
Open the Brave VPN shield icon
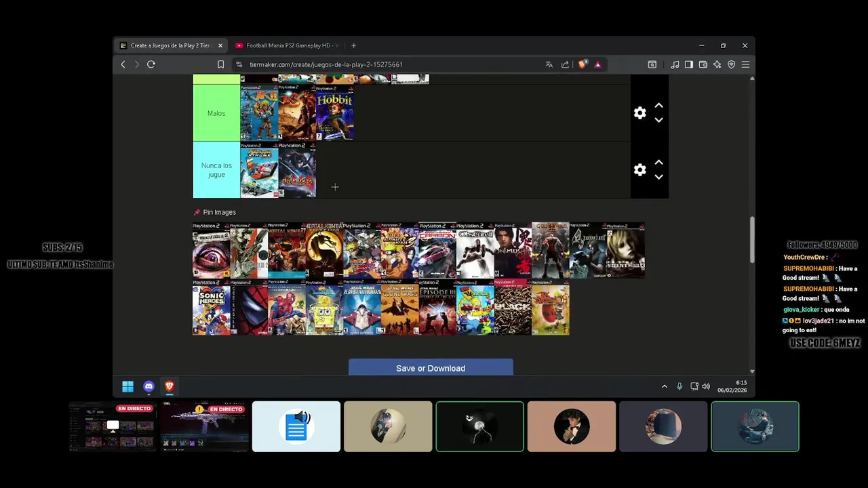coord(731,64)
